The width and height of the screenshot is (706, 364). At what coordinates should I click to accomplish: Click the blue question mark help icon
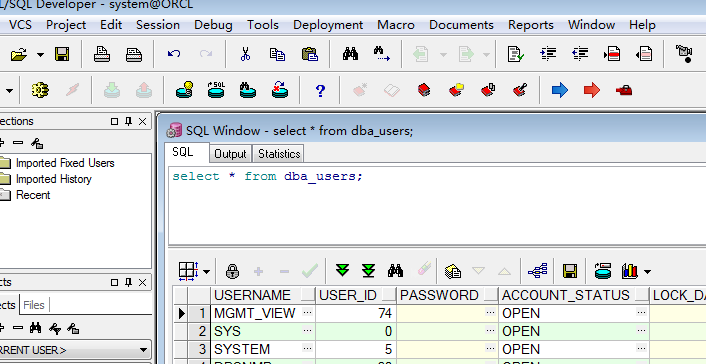(x=320, y=91)
